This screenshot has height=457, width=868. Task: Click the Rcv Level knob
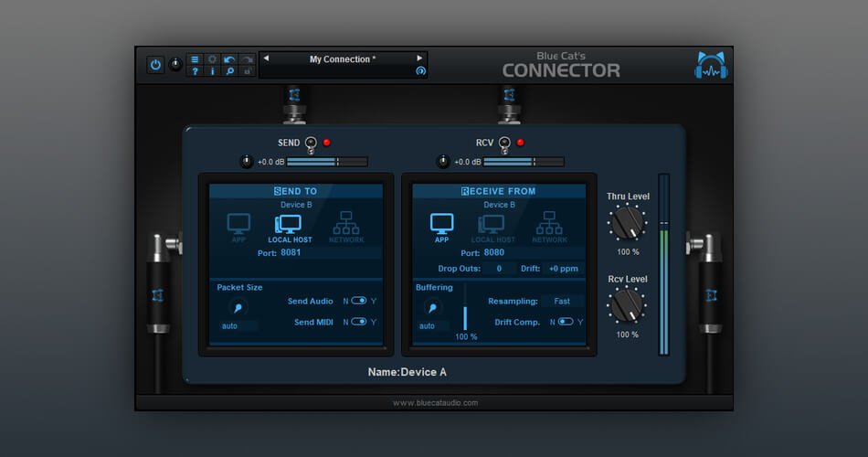628,306
